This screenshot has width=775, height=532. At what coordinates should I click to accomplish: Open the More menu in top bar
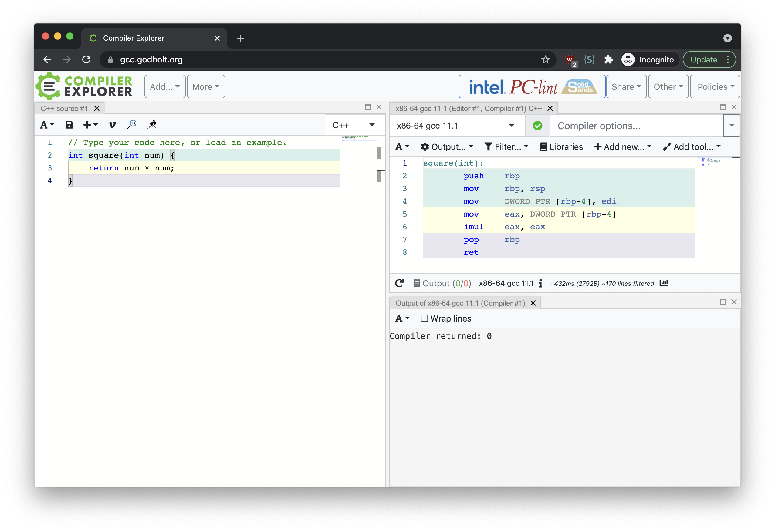[206, 87]
